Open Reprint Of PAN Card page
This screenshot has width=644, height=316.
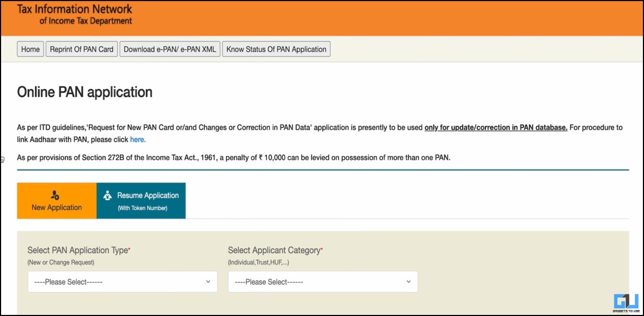click(x=82, y=49)
